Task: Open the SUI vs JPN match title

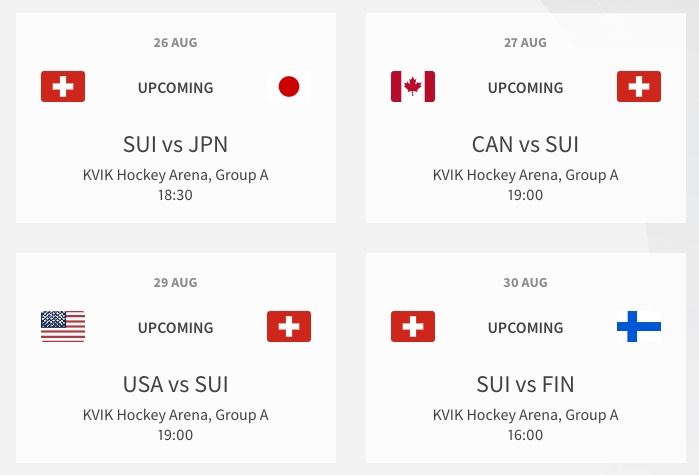Action: pyautogui.click(x=176, y=144)
